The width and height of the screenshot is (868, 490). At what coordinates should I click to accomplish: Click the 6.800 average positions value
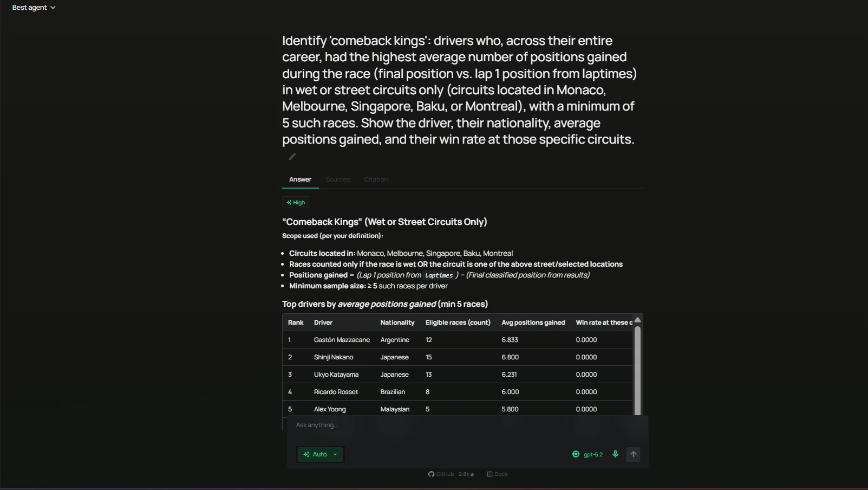tap(510, 357)
